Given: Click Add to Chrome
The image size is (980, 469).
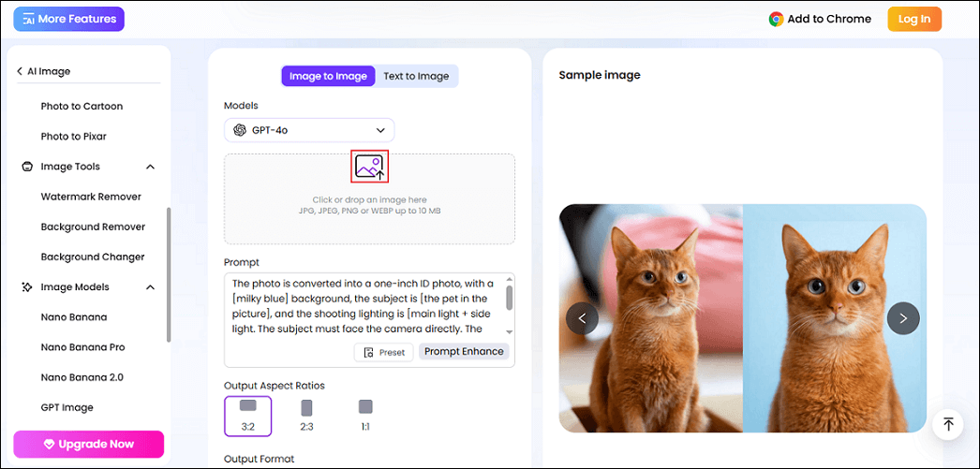Looking at the screenshot, I should point(820,19).
